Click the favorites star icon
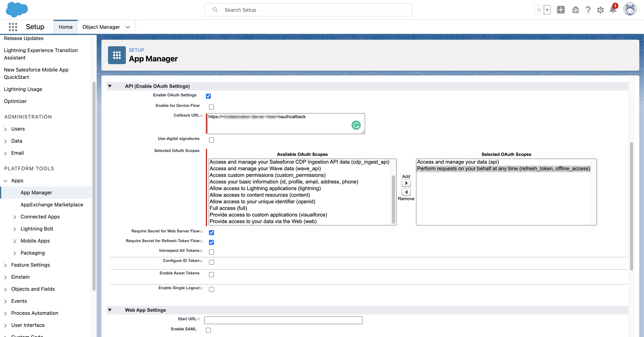 pyautogui.click(x=539, y=10)
